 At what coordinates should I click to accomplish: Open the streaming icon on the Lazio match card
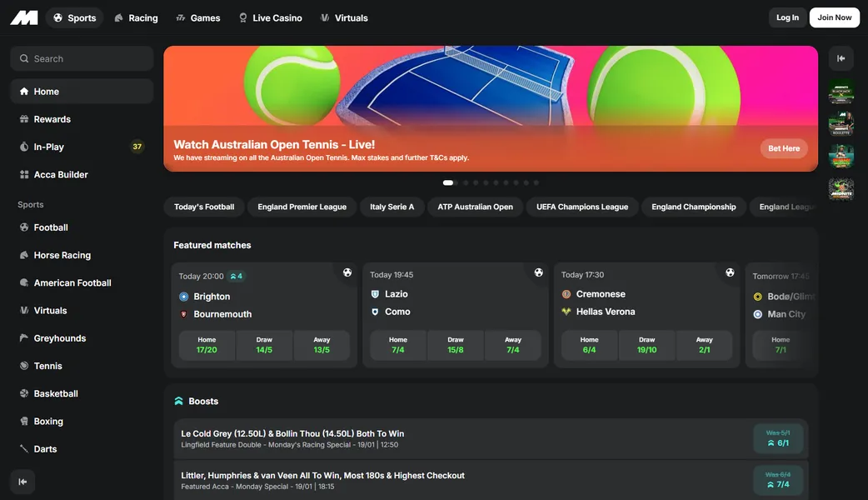pyautogui.click(x=538, y=272)
